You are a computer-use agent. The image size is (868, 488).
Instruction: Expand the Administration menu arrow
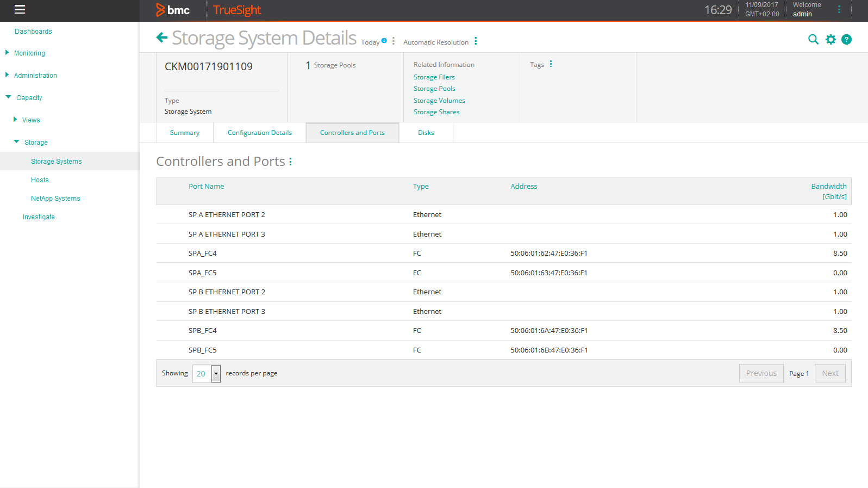[x=7, y=75]
